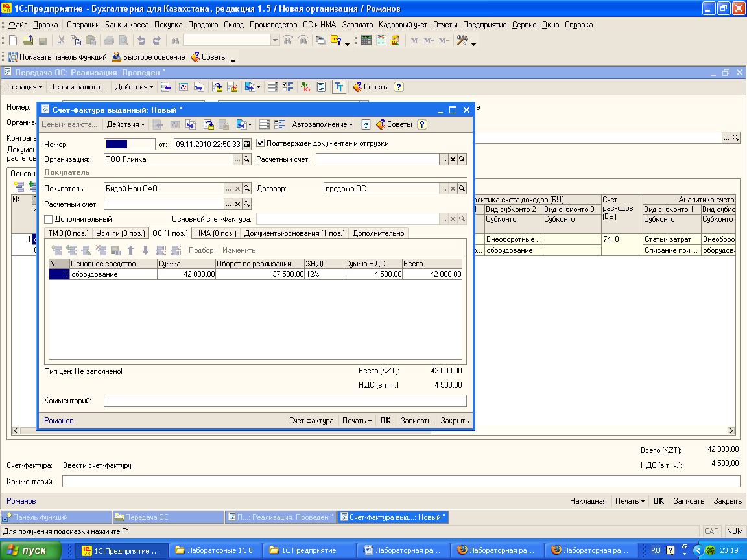The image size is (747, 560).
Task: Click the Комментарий field in Счет-фактура window
Action: pos(285,401)
